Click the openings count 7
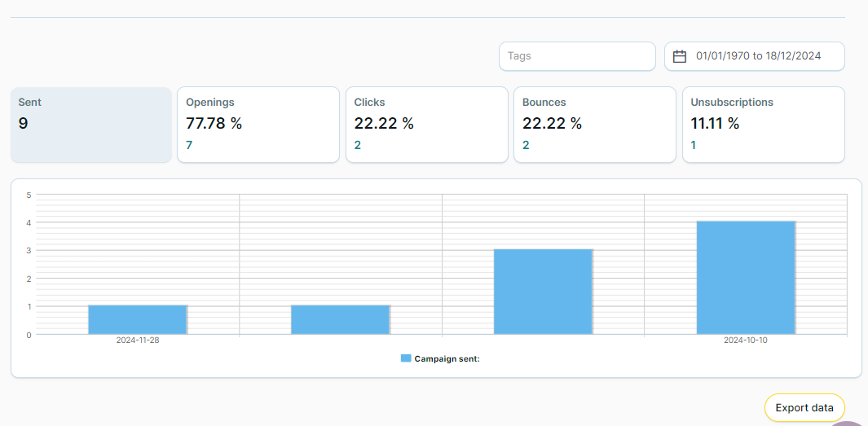This screenshot has height=426, width=868. 189,145
